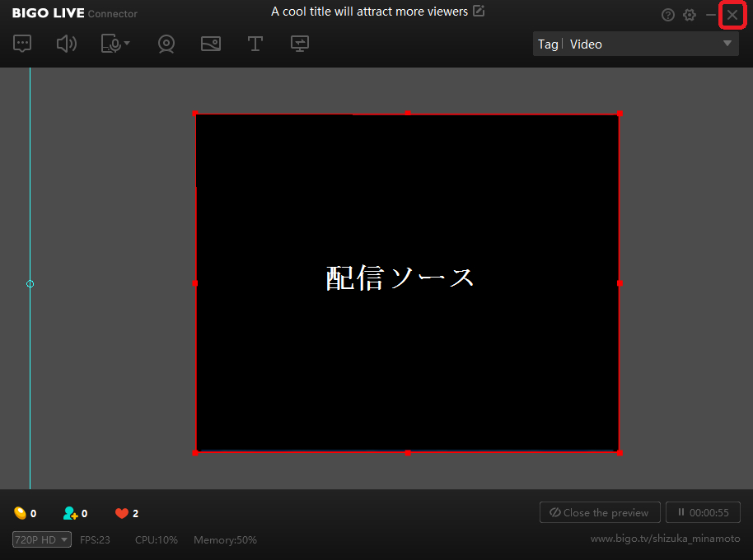Open the chat message panel icon

pyautogui.click(x=23, y=44)
